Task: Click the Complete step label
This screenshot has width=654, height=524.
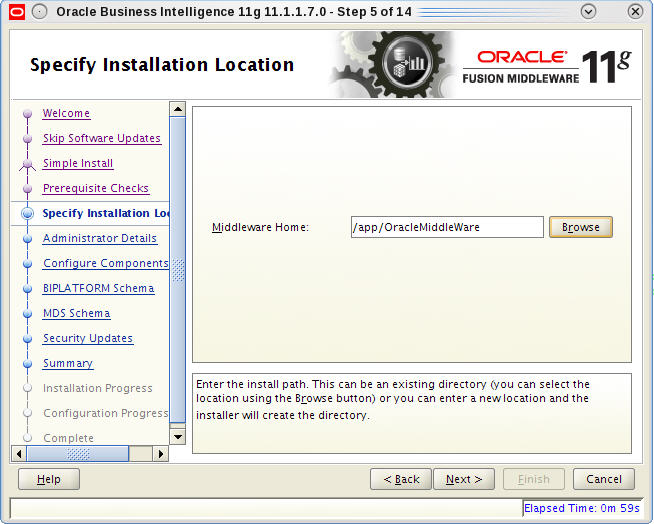Action: [68, 438]
